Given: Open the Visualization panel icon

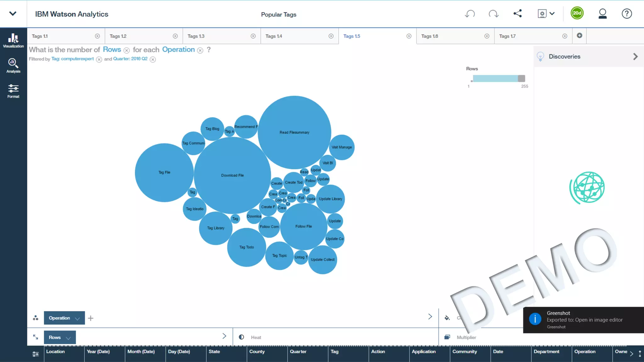Looking at the screenshot, I should pos(13,41).
